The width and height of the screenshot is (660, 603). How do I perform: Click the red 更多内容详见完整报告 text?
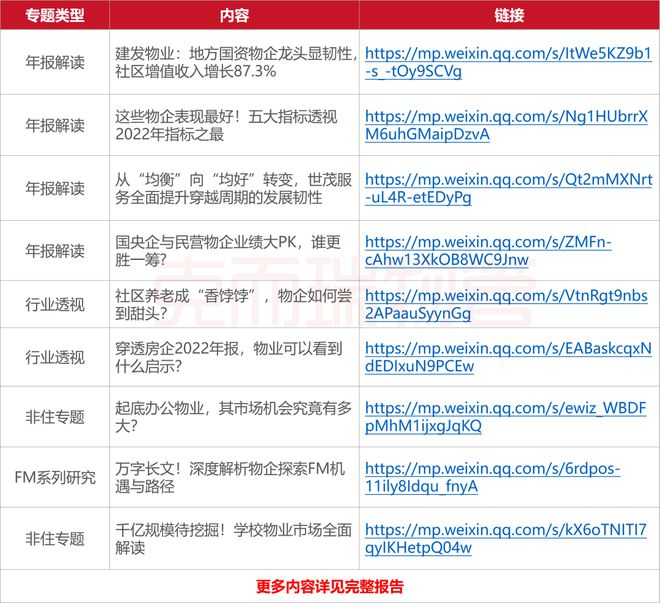click(x=330, y=586)
